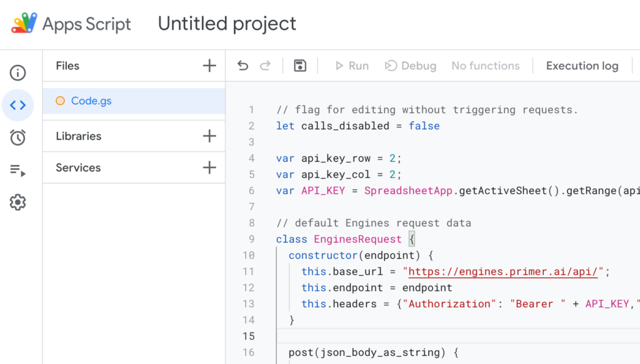Open the Overview info icon in sidebar
This screenshot has width=640, height=364.
click(x=17, y=73)
